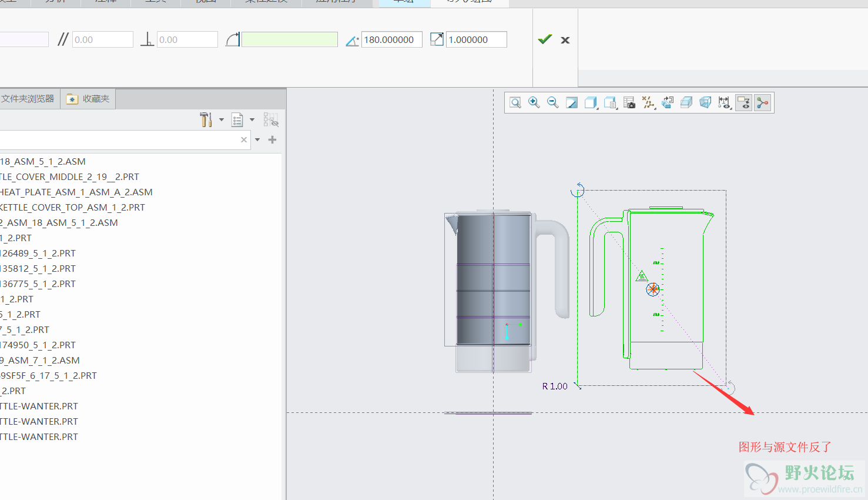Toggle the panel-with-eye display icon

click(x=743, y=103)
